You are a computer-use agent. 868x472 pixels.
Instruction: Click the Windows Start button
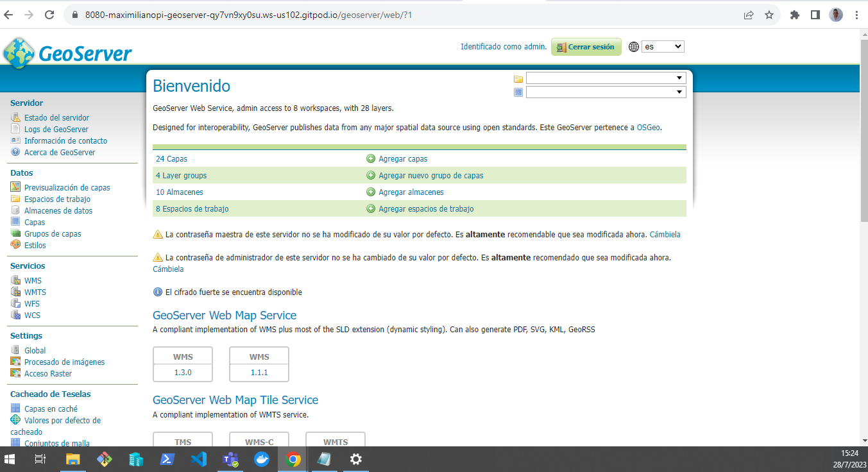[x=10, y=459]
